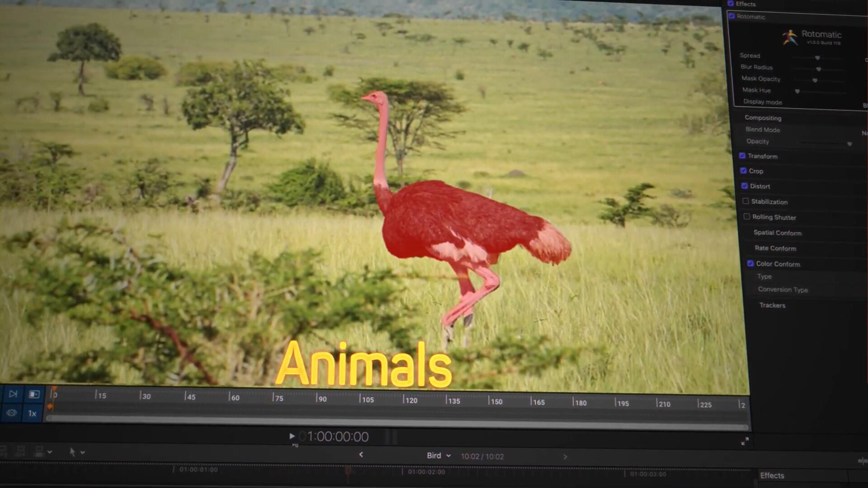The image size is (868, 488).
Task: Enable the Rolling Shutter checkbox
Action: point(747,216)
